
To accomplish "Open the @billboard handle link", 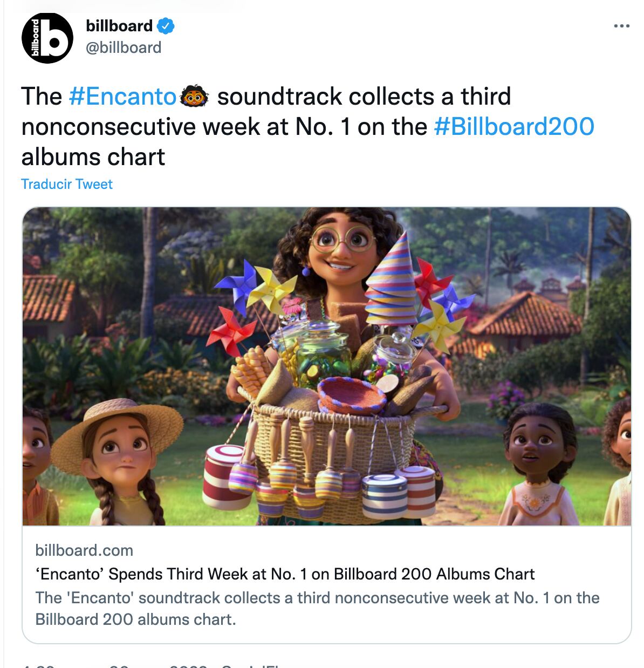I will tap(124, 47).
